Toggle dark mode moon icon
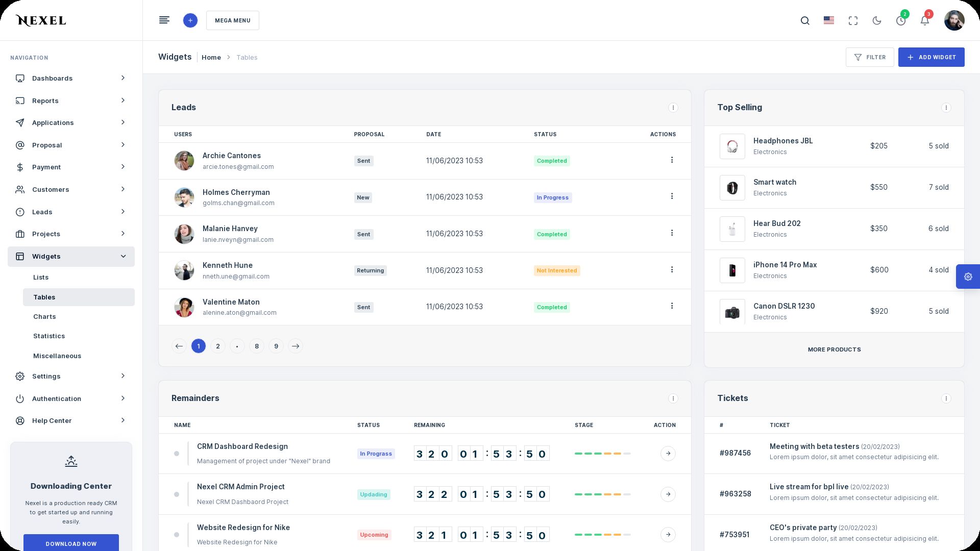Screen dimensions: 980x551 877,21
